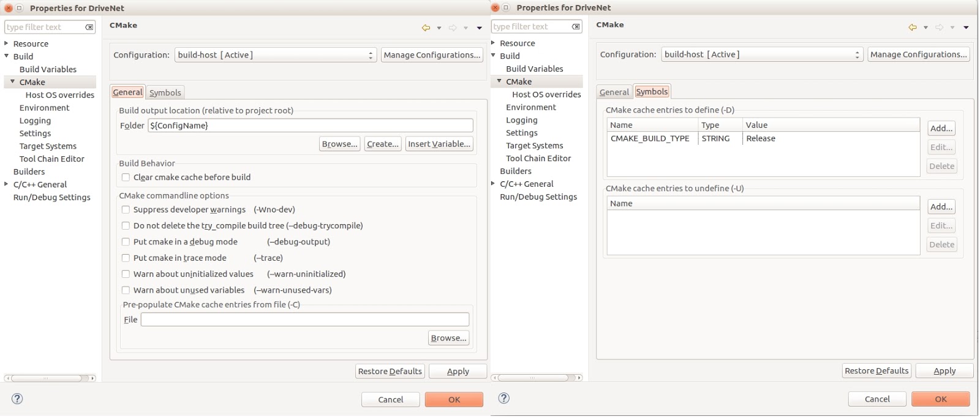
Task: Check Warn about uninitialized values
Action: pyautogui.click(x=126, y=274)
